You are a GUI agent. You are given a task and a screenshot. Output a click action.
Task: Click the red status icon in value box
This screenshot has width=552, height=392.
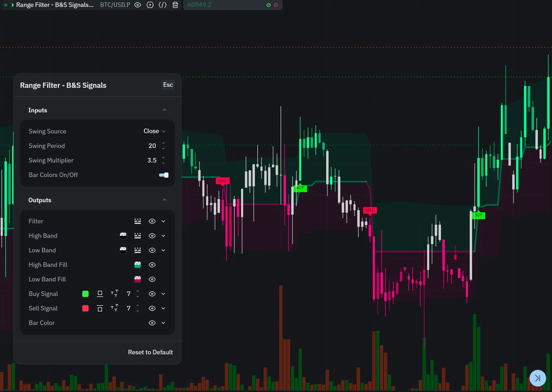tap(276, 5)
